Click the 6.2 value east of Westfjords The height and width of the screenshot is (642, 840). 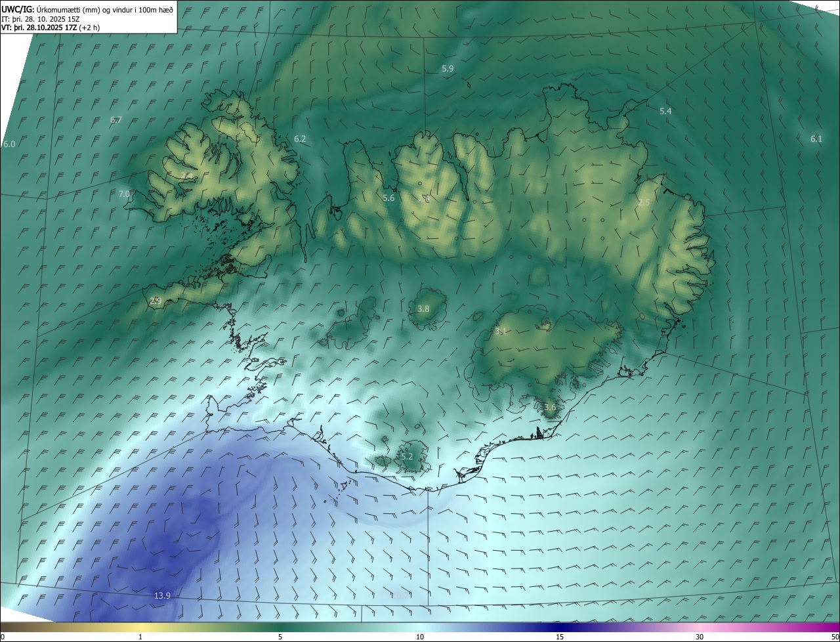(300, 139)
